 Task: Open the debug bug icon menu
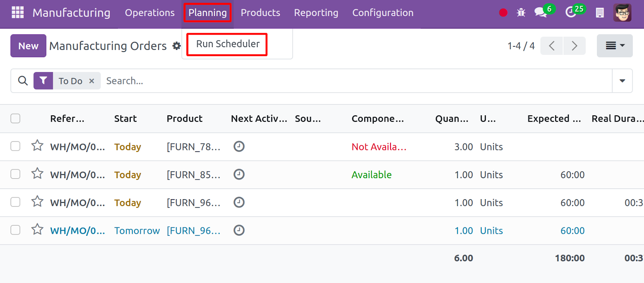point(521,12)
